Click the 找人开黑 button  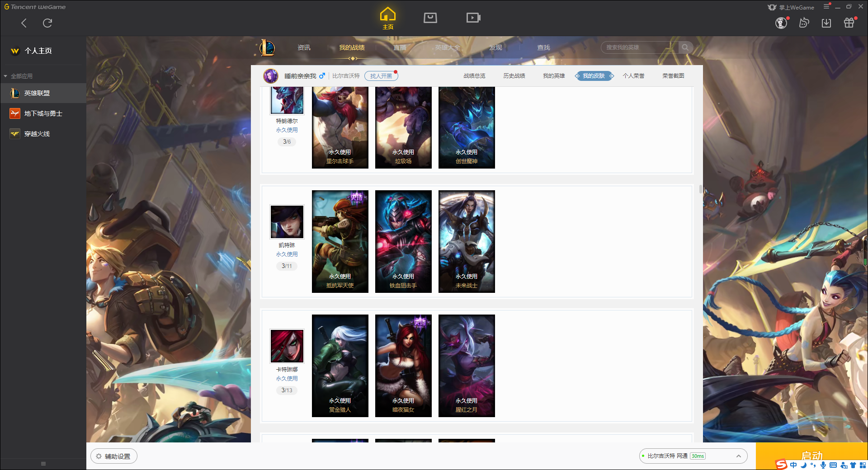pos(381,76)
